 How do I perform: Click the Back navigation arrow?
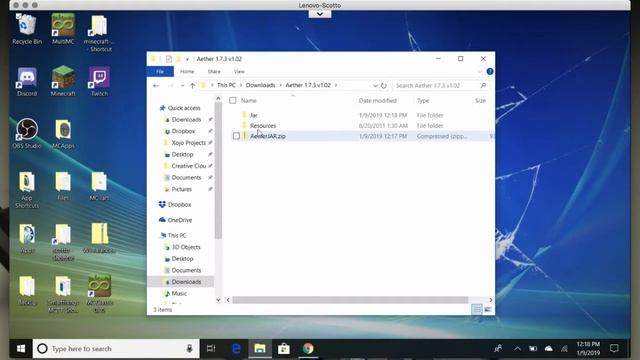tap(156, 85)
